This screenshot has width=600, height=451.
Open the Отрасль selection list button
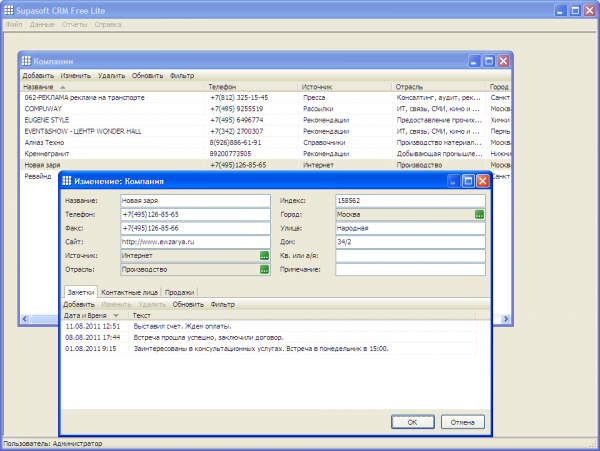coord(264,269)
